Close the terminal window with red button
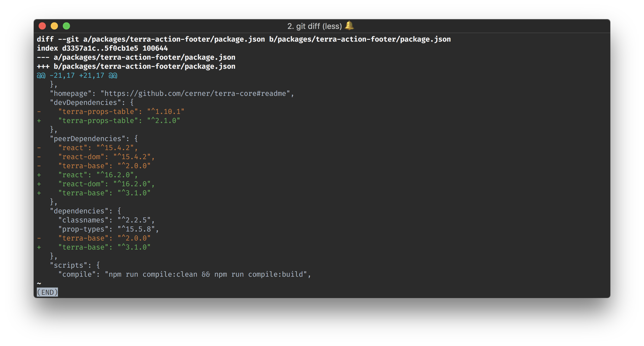Image resolution: width=644 pixels, height=346 pixels. click(42, 26)
